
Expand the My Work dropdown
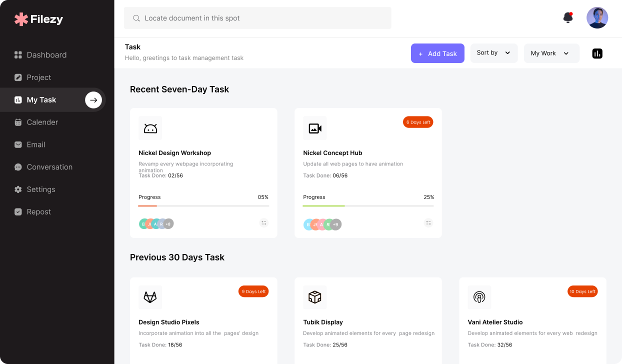click(551, 53)
